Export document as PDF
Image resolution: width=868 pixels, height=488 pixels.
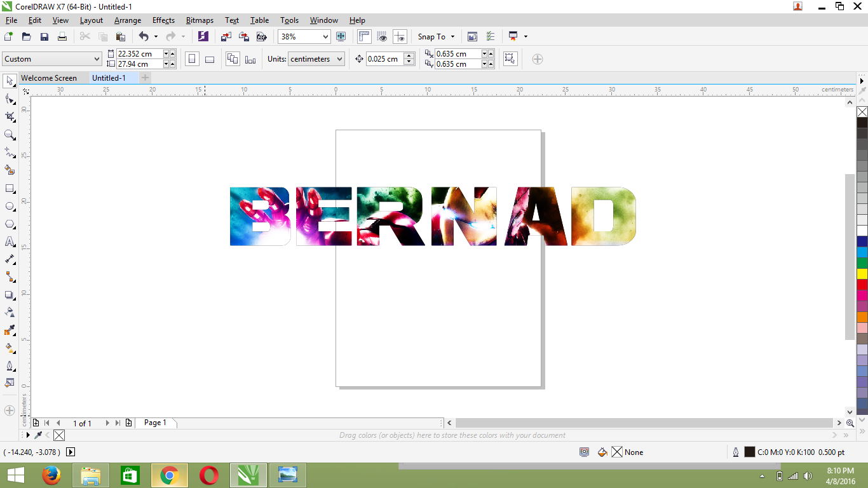click(x=262, y=36)
